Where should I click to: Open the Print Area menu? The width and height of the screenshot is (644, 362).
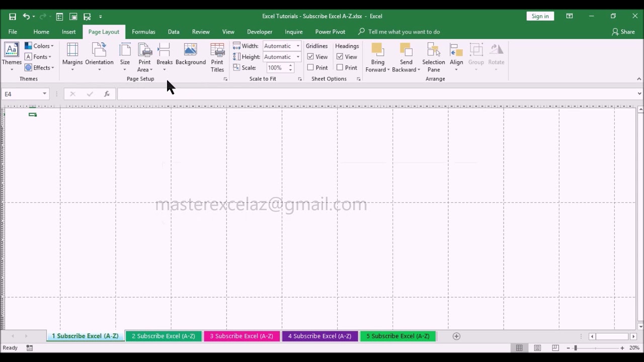point(145,57)
